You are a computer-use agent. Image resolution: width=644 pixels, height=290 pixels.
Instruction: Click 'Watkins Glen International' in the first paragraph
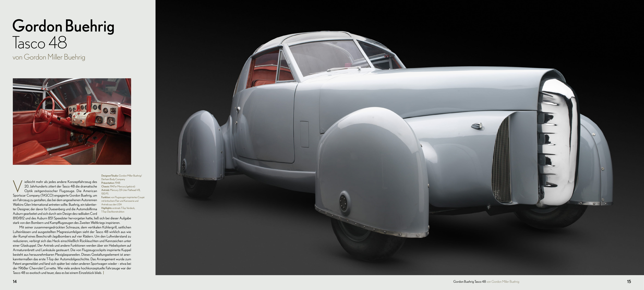tap(31, 204)
